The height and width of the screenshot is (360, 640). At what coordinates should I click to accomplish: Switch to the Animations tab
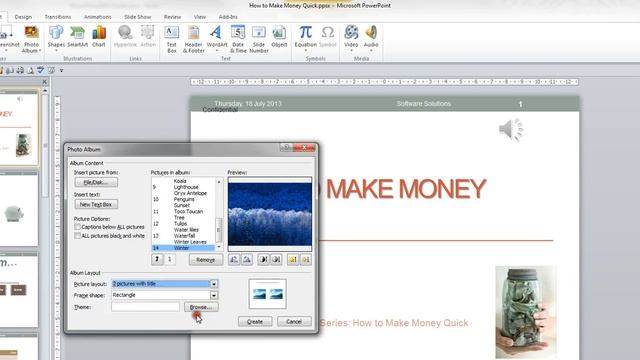[97, 17]
